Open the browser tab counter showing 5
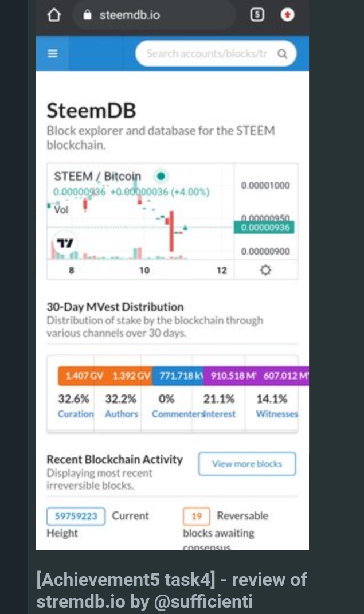This screenshot has width=364, height=614. point(257,15)
